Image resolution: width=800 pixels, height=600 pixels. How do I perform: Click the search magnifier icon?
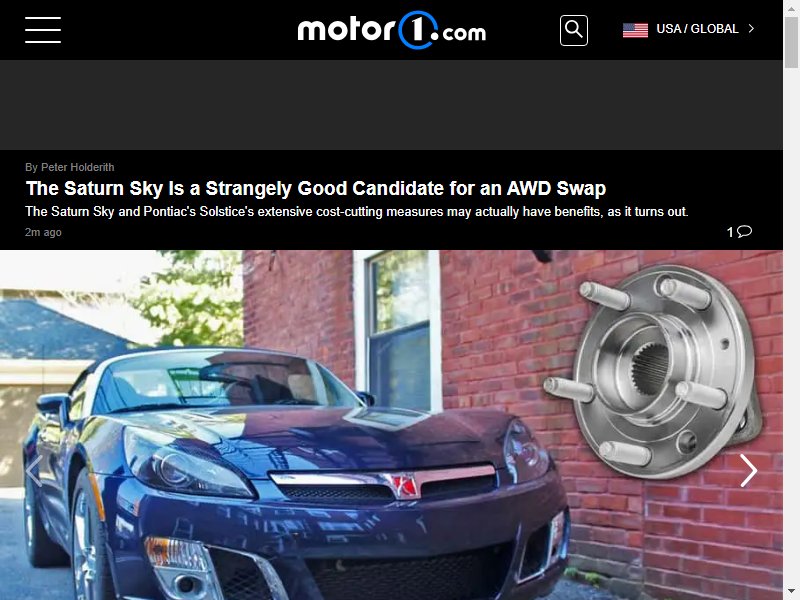[x=573, y=30]
